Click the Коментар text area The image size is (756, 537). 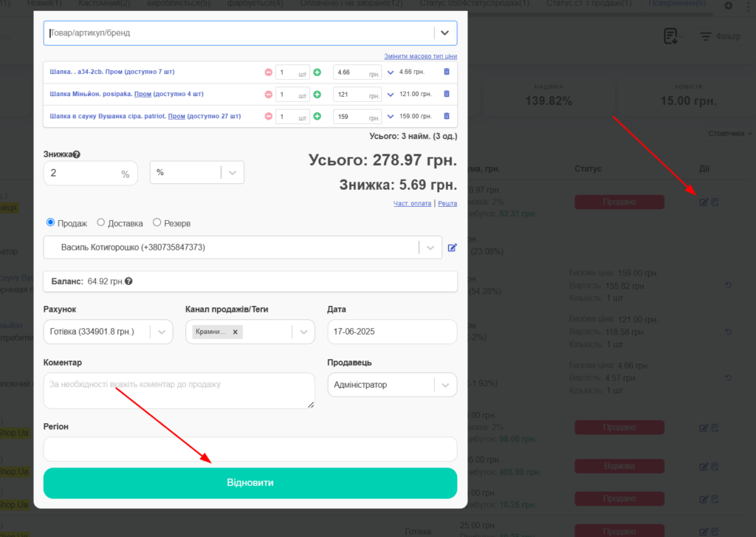pos(179,391)
